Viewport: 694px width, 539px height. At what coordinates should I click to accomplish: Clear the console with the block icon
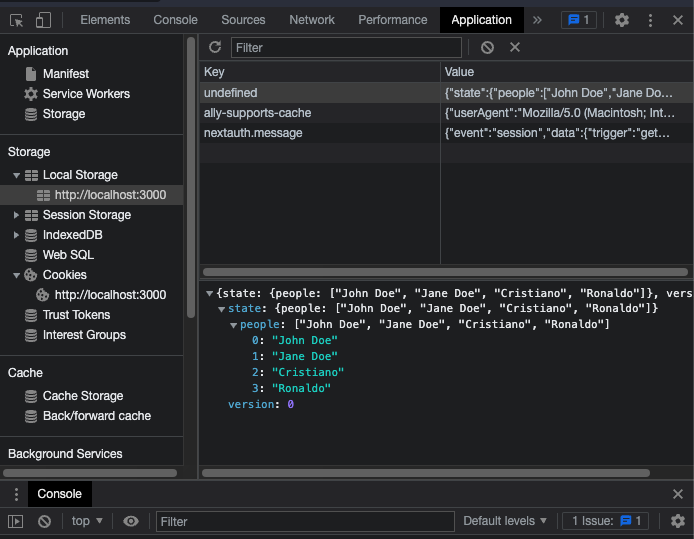coord(44,522)
